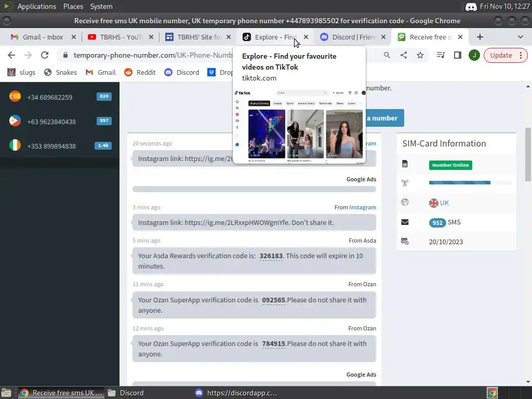Click the Instagram sender link from 3 mins ago
Screen dimensions: 532x399
click(x=362, y=207)
